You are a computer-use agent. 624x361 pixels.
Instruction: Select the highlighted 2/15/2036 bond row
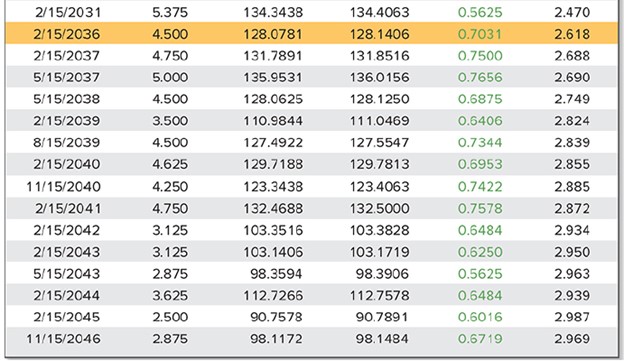coord(312,34)
